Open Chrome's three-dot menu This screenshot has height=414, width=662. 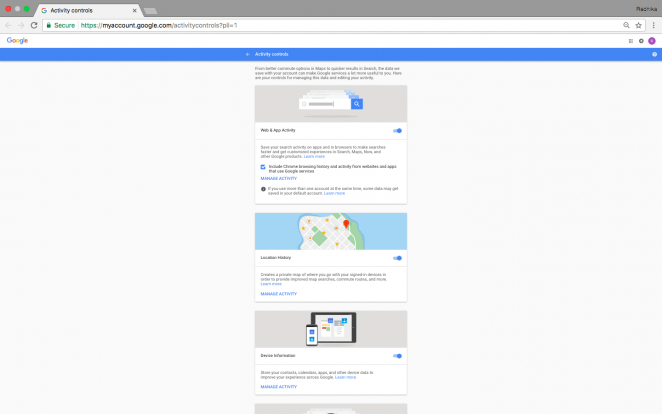654,25
